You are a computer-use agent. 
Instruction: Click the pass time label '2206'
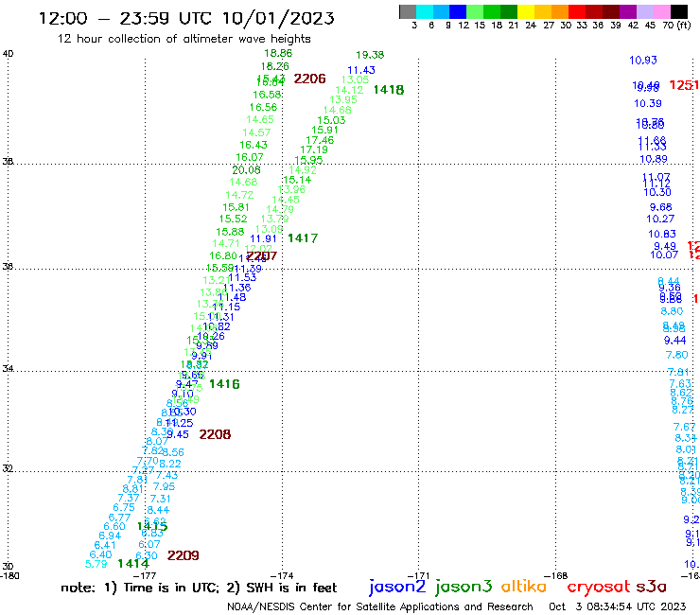pyautogui.click(x=310, y=79)
